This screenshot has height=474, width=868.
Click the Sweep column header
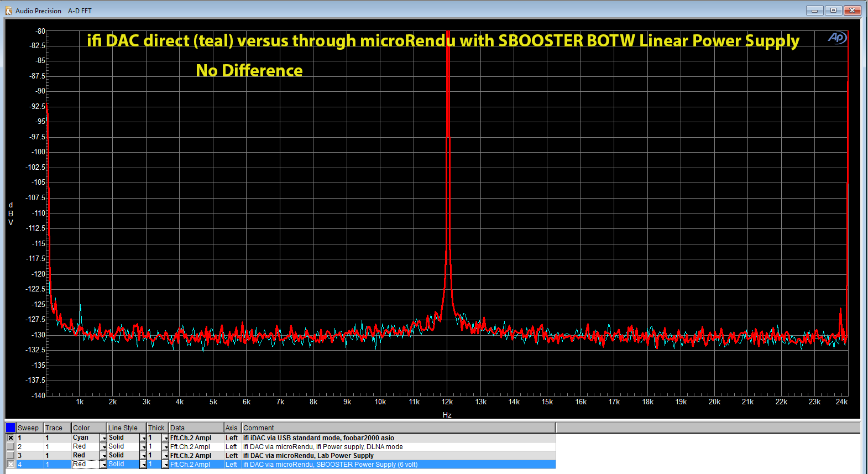[30, 428]
